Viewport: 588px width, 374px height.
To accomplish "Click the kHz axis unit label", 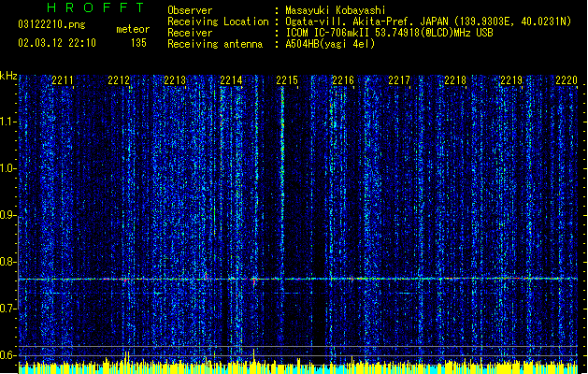I will 8,76.
